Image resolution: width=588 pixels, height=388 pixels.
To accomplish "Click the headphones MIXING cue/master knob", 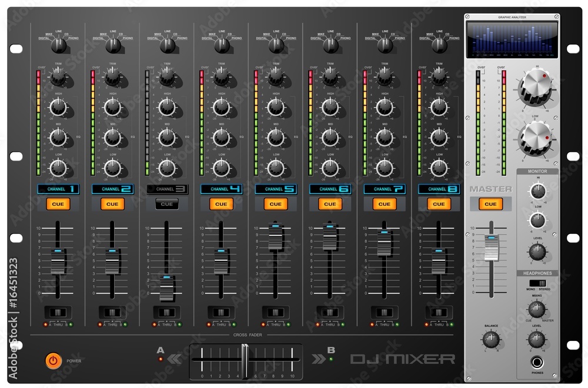I will 537,309.
